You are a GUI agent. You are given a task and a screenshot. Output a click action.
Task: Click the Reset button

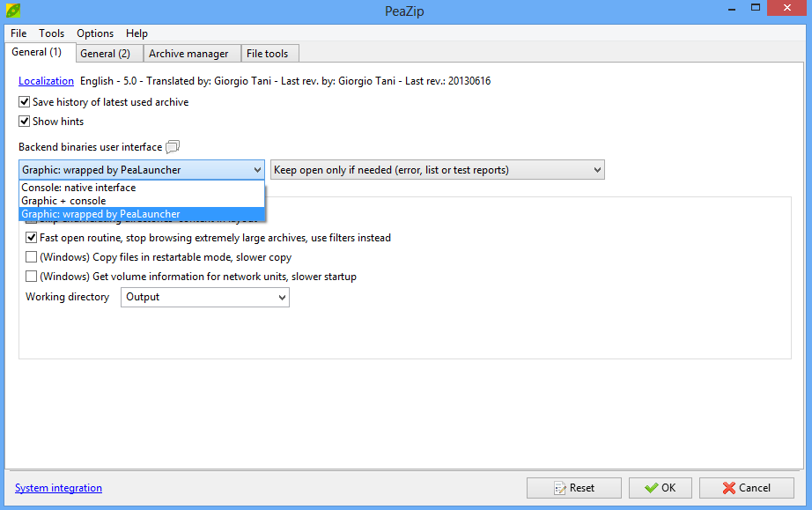tap(574, 488)
